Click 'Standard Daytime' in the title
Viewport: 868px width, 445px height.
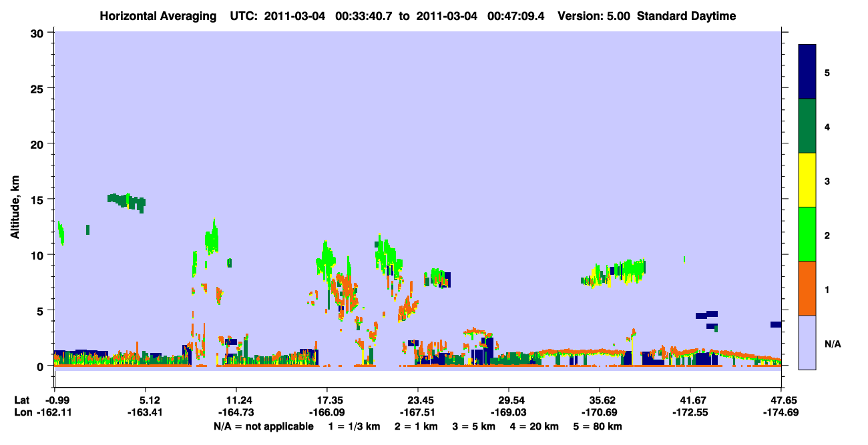686,16
